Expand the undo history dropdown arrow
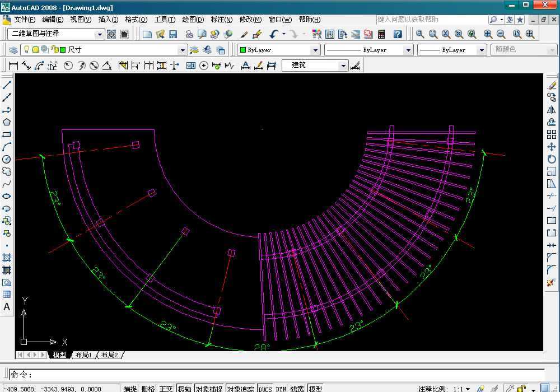Viewport: 560px width, 392px height. [x=284, y=34]
